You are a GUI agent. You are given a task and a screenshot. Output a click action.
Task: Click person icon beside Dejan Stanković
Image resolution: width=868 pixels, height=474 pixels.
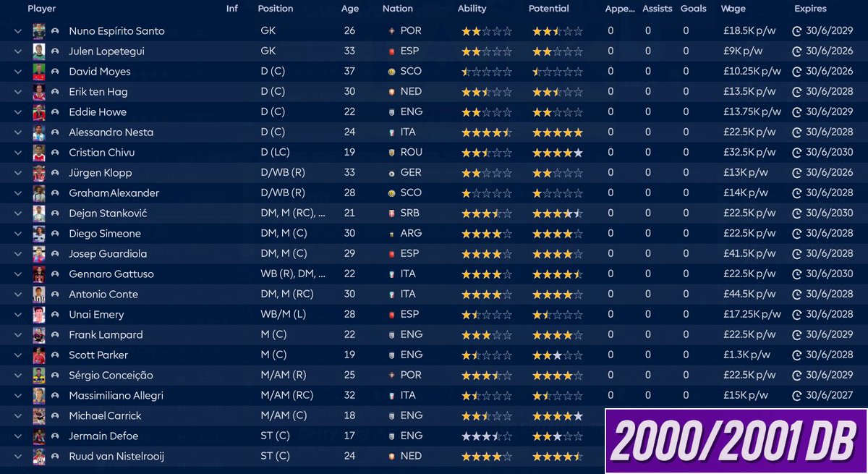pos(55,213)
